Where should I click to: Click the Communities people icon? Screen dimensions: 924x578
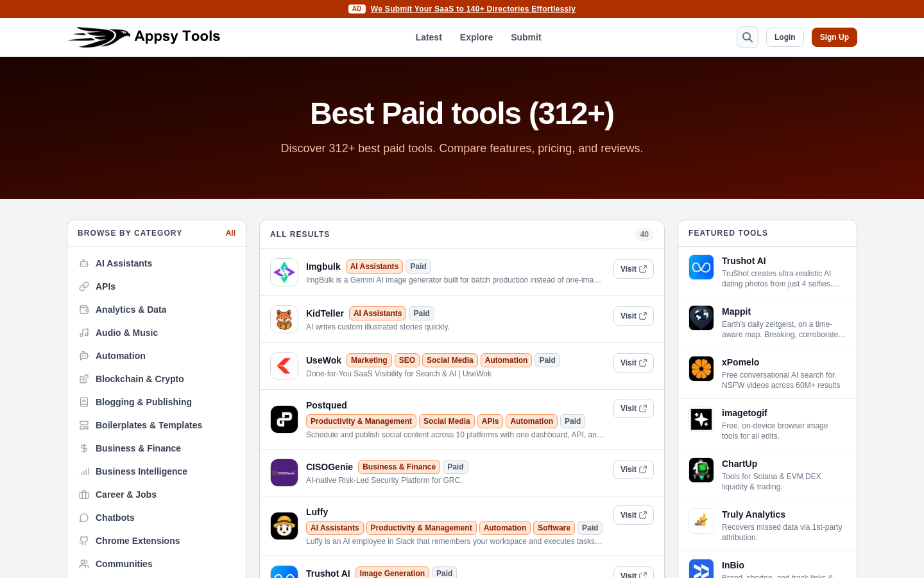coord(84,564)
